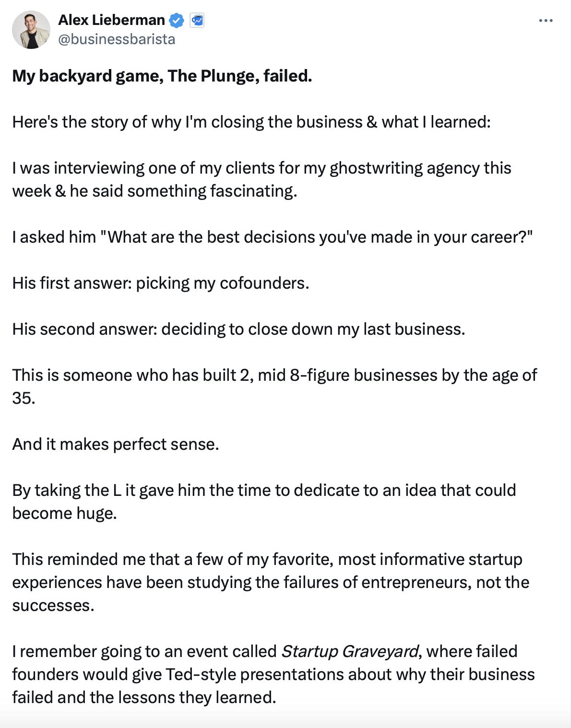
Task: Click the italic text "Startup Graveyard"
Action: tap(350, 652)
